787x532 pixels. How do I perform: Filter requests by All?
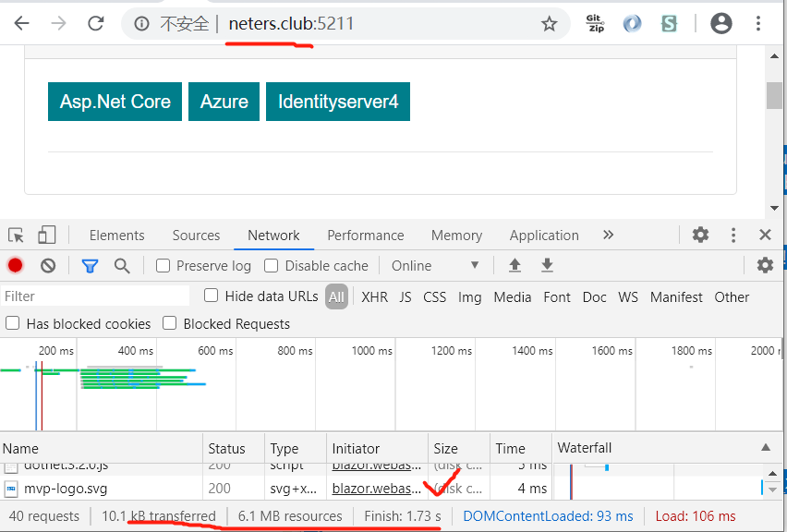pos(336,296)
